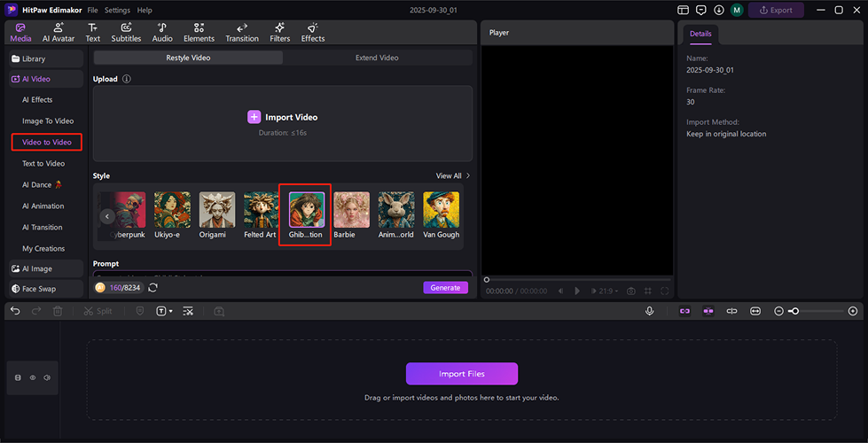Refresh the credits count

(x=152, y=287)
